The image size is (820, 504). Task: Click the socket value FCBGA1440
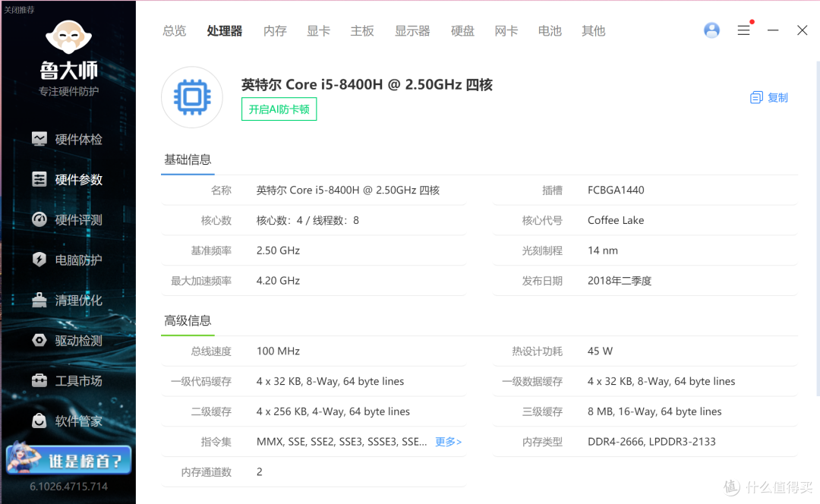point(616,191)
